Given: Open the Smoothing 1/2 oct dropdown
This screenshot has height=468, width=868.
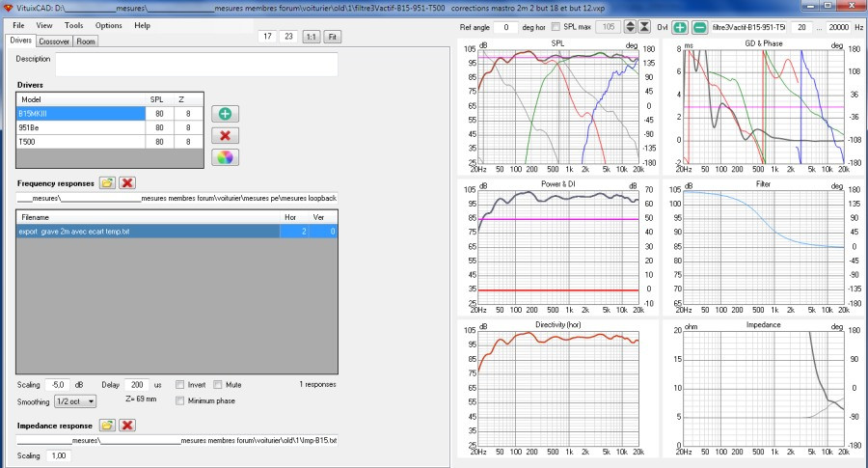Looking at the screenshot, I should (x=75, y=401).
